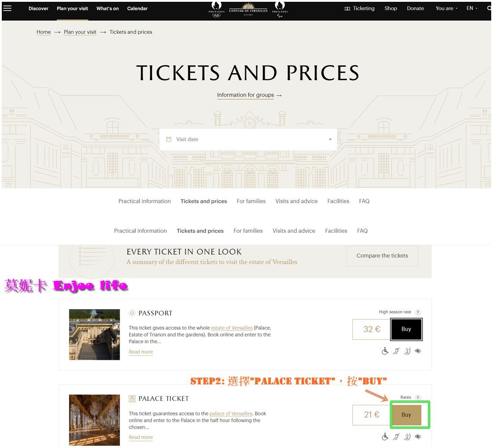Open Plan your visit in top navigation

click(x=72, y=9)
